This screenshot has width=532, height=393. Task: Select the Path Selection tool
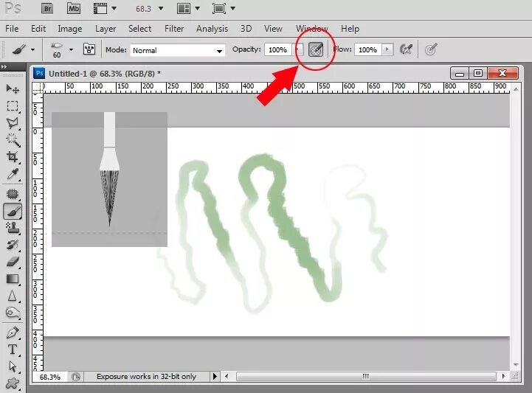[x=13, y=366]
